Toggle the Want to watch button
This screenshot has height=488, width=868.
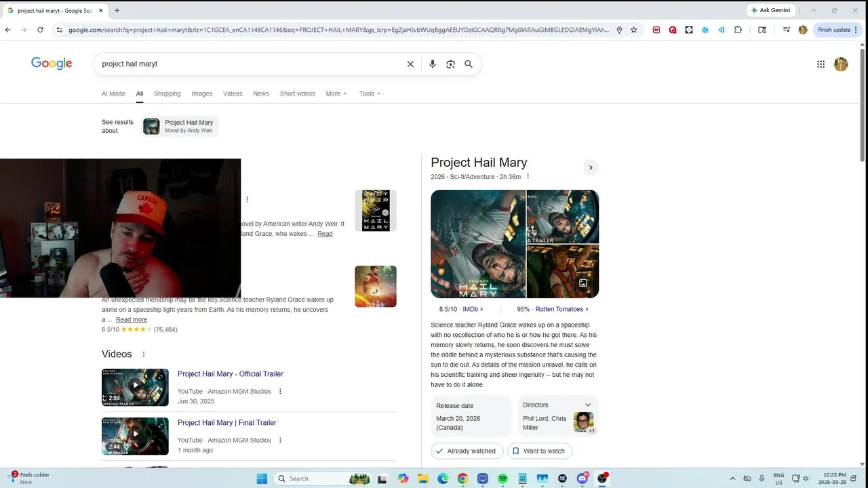coord(540,451)
